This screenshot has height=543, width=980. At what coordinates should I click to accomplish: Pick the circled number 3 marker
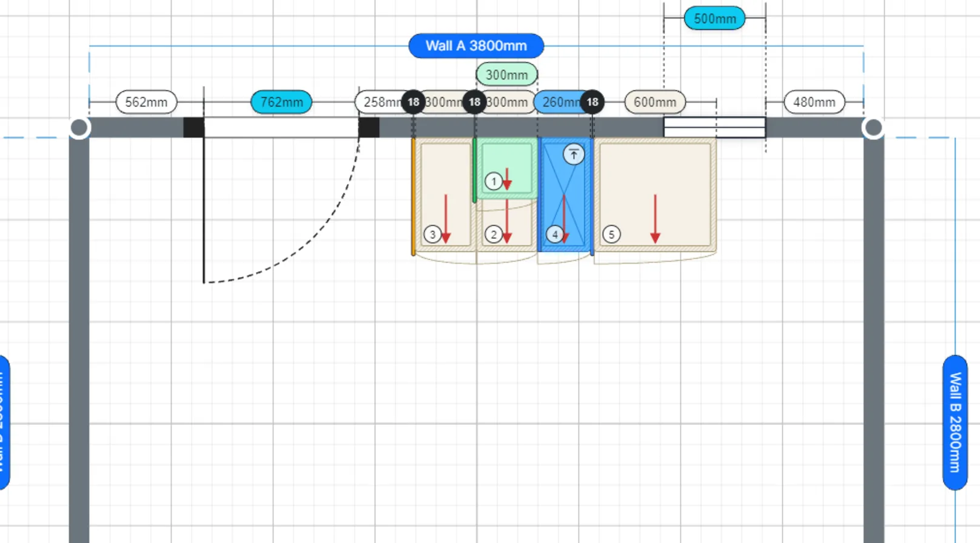coord(432,235)
